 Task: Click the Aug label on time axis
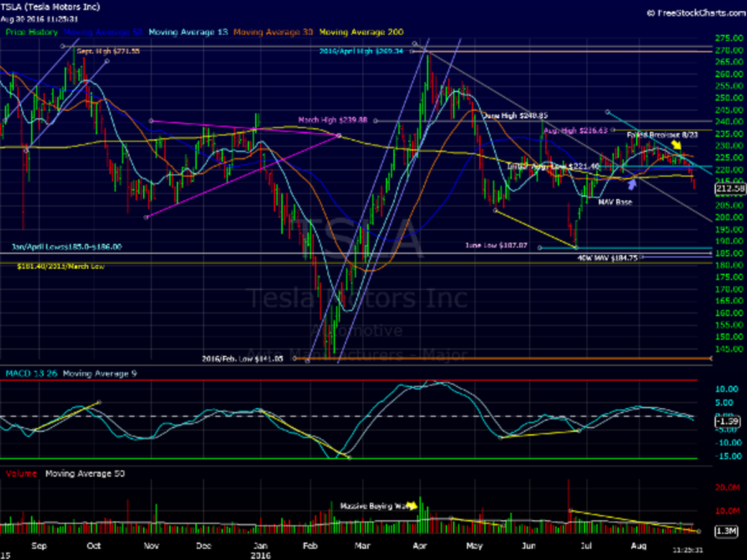coord(638,546)
